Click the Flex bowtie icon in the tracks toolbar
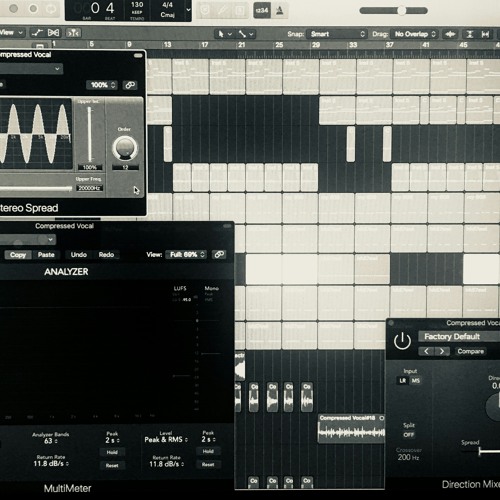The image size is (500, 500). (54, 33)
